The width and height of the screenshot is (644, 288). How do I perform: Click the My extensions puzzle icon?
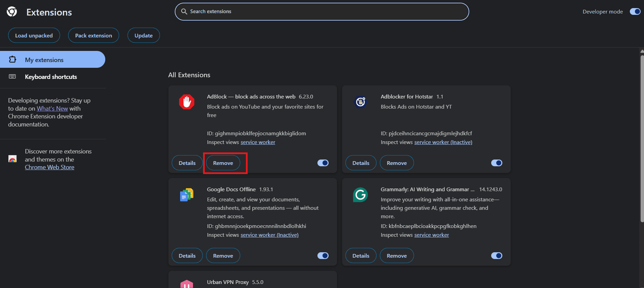tap(12, 59)
